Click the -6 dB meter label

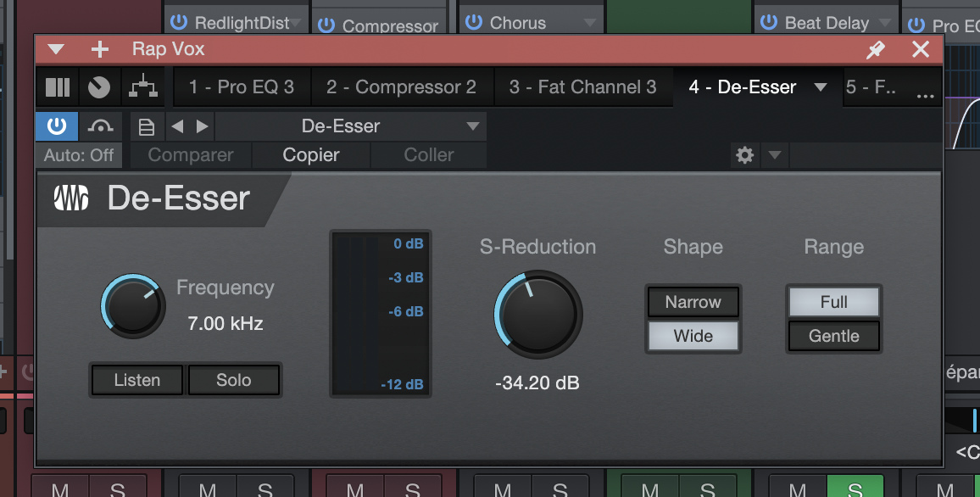405,311
